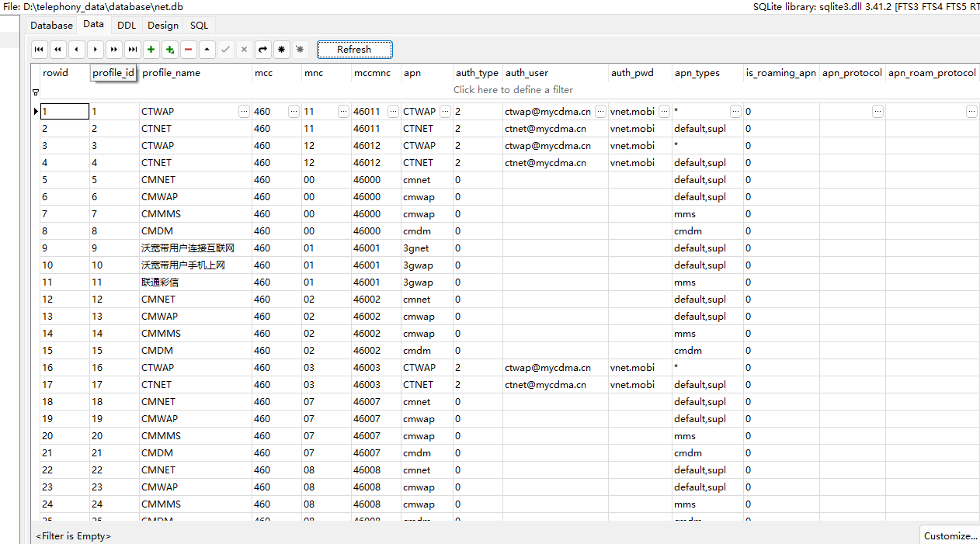Click the 'cmdm' apn_types cell in row 15

pos(707,351)
